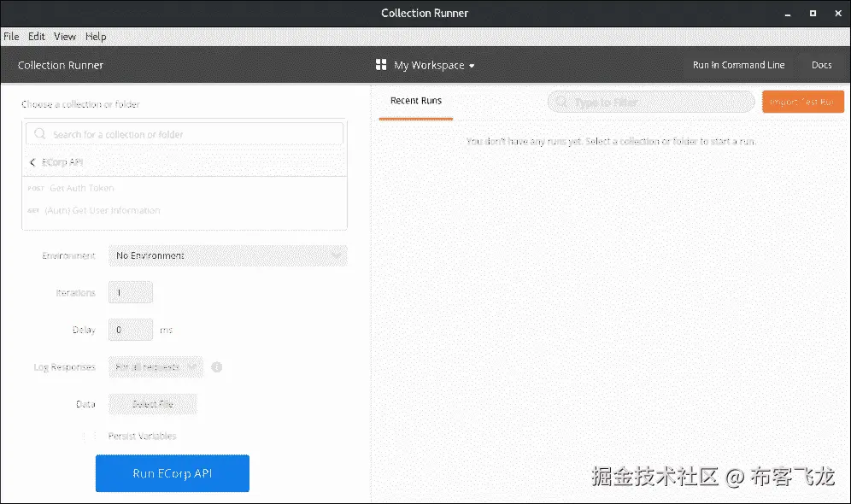Click the filter magnifier icon in Recent Runs
Screen dimensions: 851x504
(x=561, y=102)
